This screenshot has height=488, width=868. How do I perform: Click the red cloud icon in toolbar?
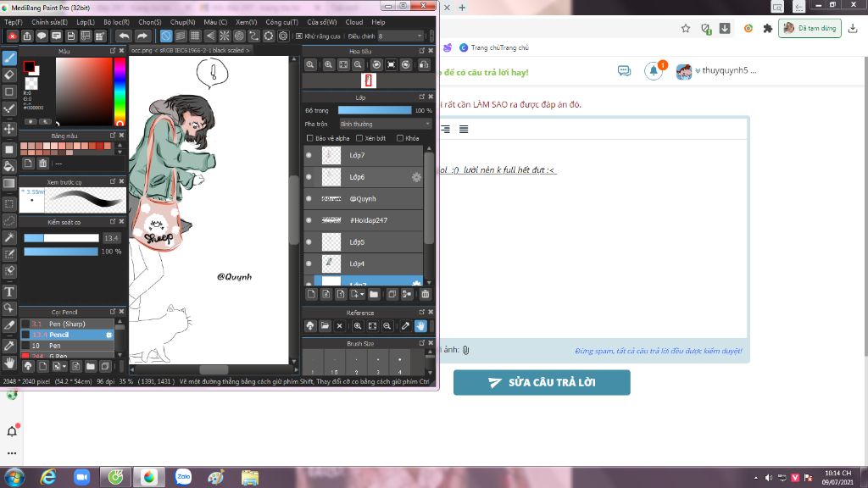tap(12, 36)
